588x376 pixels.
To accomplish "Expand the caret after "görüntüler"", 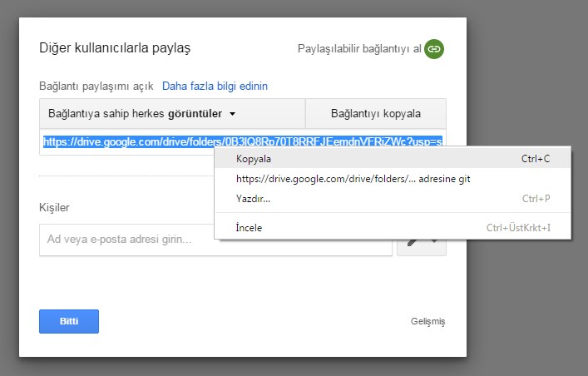I will coord(233,113).
